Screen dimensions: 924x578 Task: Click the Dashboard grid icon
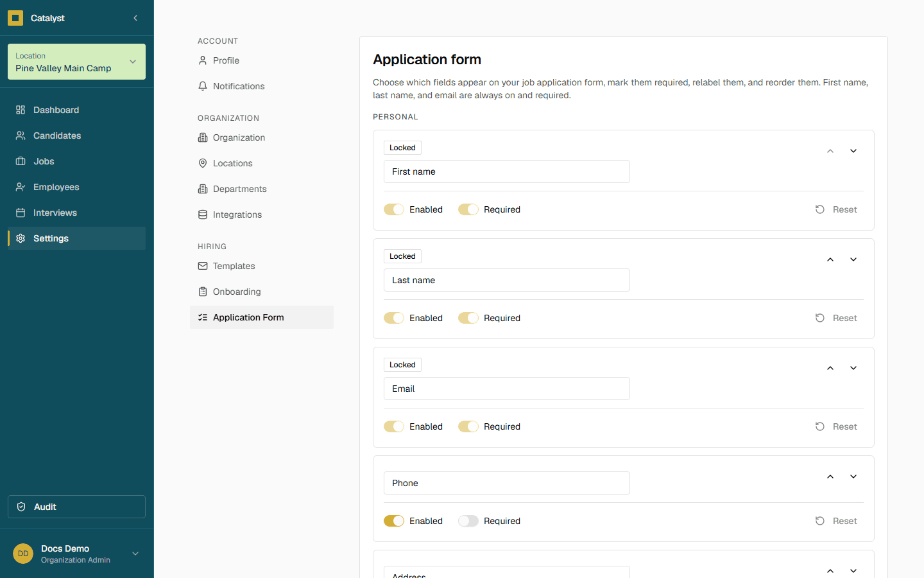[21, 110]
